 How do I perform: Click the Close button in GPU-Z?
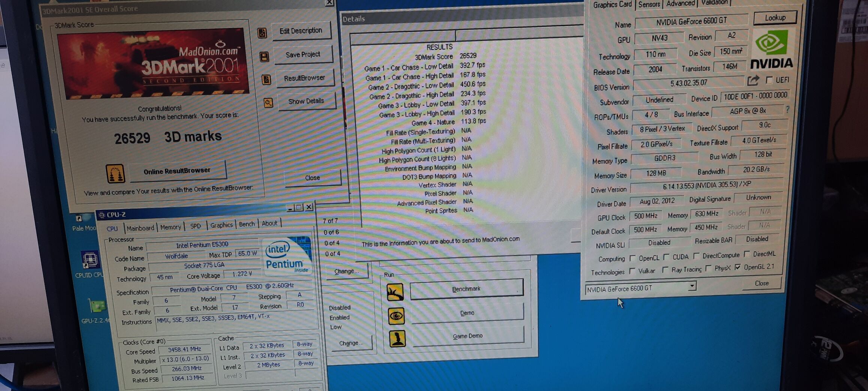762,283
